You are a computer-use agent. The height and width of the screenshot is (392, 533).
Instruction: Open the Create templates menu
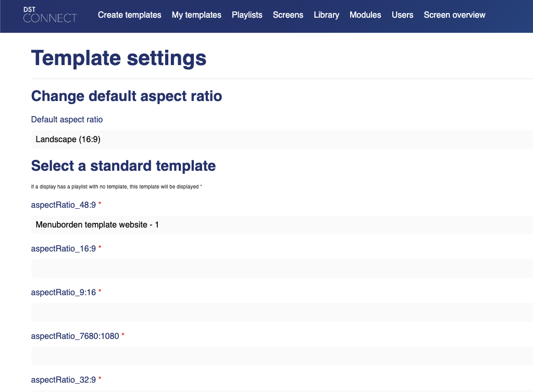coord(130,15)
